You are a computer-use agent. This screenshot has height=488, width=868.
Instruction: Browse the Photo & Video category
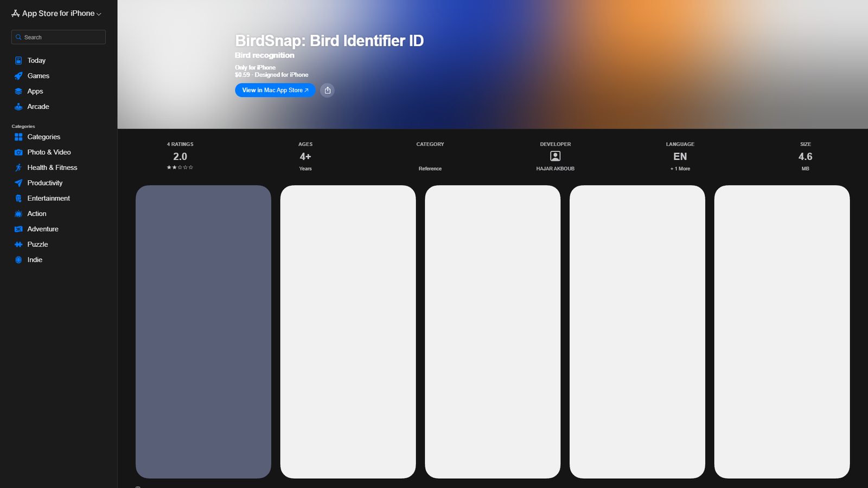coord(49,152)
